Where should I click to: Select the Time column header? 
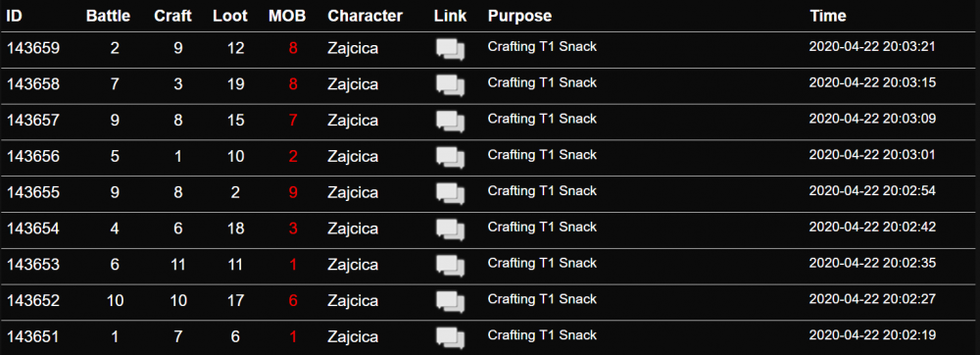pos(828,17)
